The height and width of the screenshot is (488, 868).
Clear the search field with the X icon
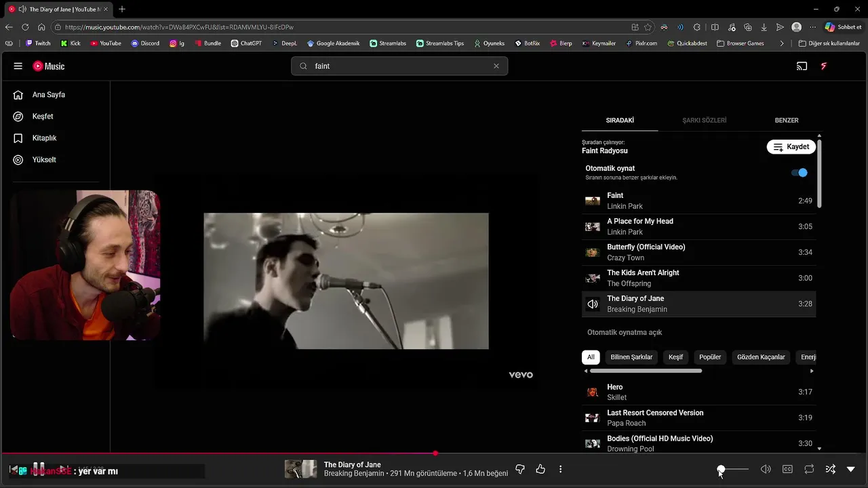496,66
